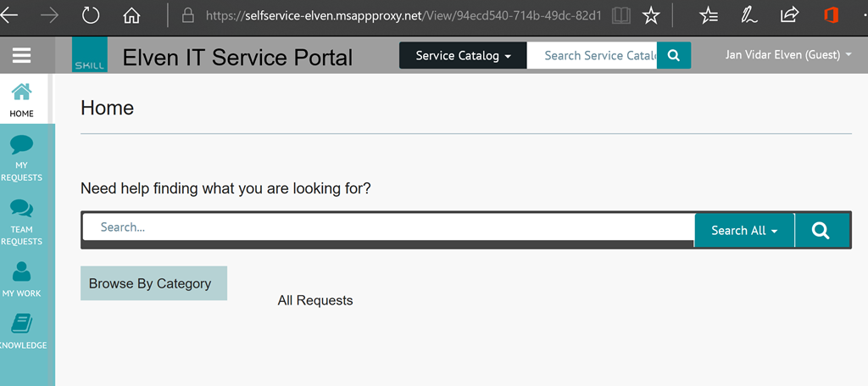Click the browser Share icon
The image size is (868, 386).
click(x=790, y=15)
